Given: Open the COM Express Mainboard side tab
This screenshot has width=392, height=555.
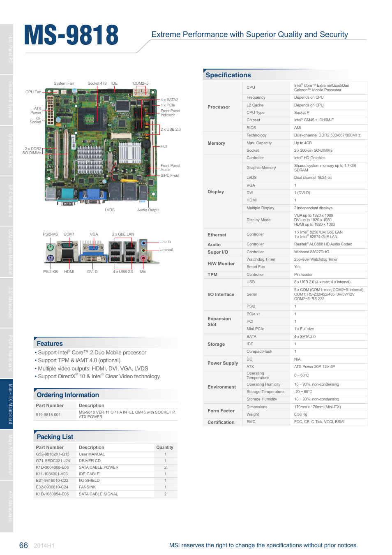Looking at the screenshot, I should click(x=7, y=252).
